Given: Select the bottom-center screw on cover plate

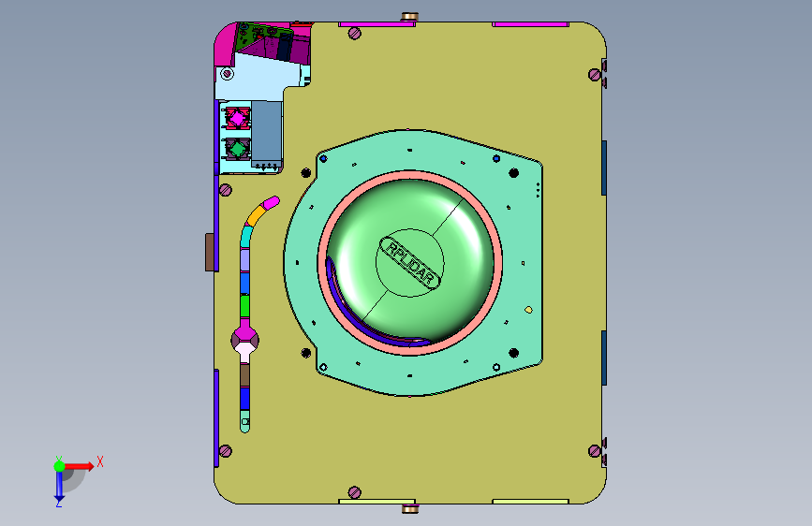Looking at the screenshot, I should [x=355, y=491].
